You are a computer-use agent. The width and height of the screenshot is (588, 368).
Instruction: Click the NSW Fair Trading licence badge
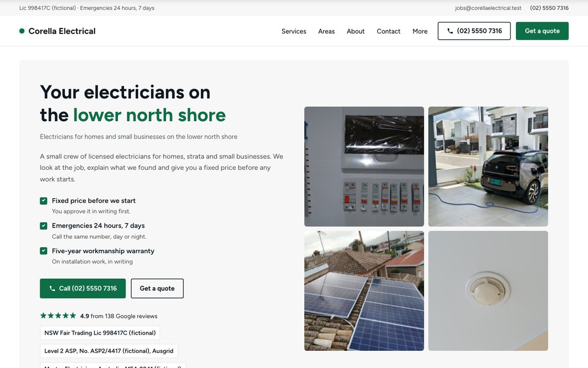[100, 333]
